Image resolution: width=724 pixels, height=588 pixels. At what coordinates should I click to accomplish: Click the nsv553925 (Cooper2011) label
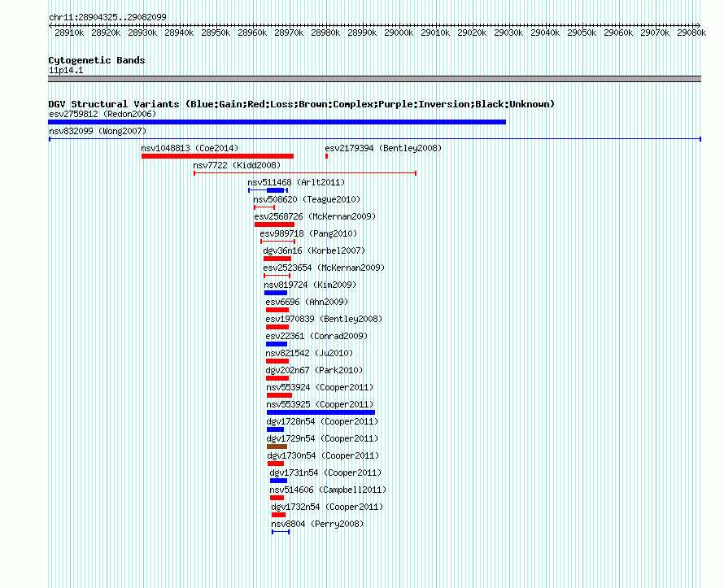point(320,404)
